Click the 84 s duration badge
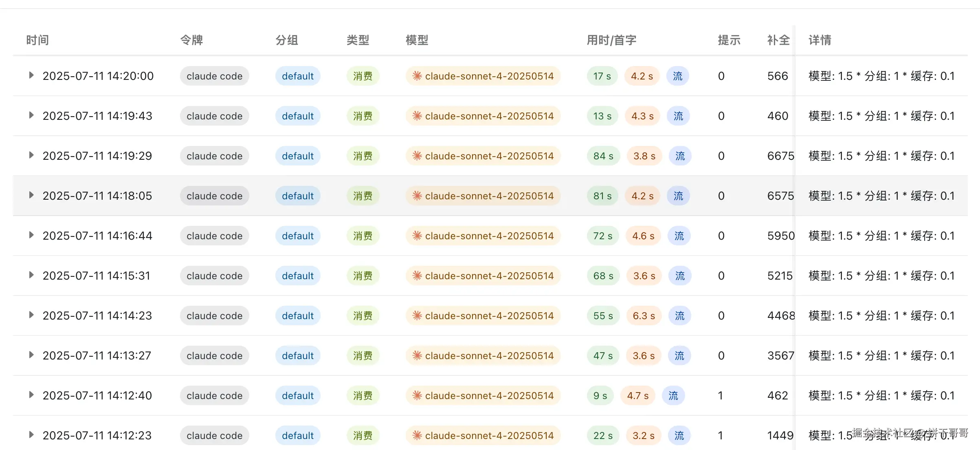The width and height of the screenshot is (980, 450). 603,156
